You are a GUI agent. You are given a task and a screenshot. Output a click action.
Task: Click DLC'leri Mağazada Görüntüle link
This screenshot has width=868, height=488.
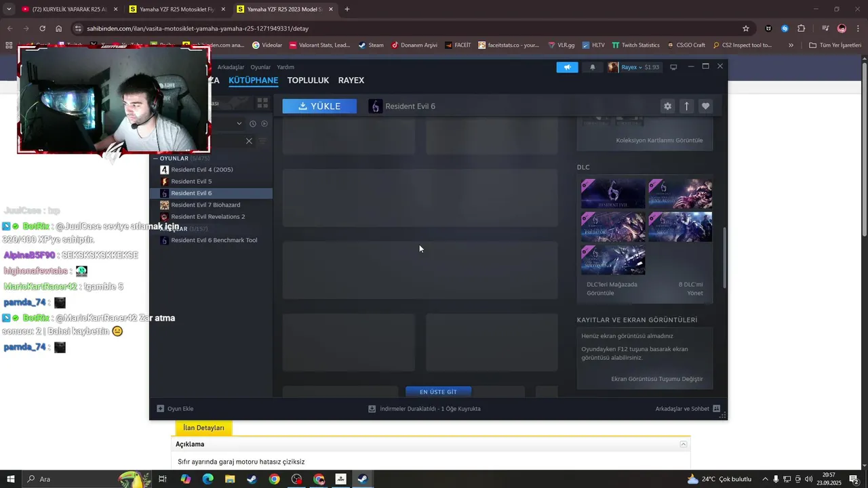(x=612, y=289)
